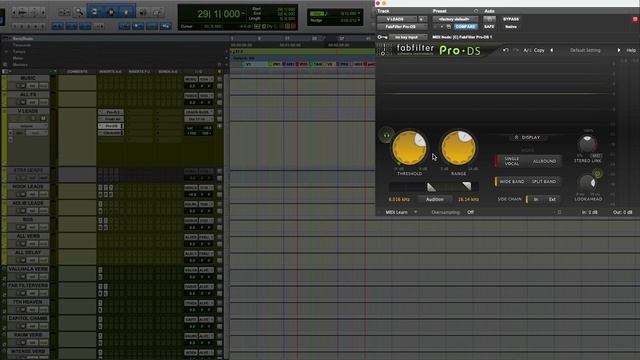Open the MIDI Learn dropdown arrow

[416, 212]
